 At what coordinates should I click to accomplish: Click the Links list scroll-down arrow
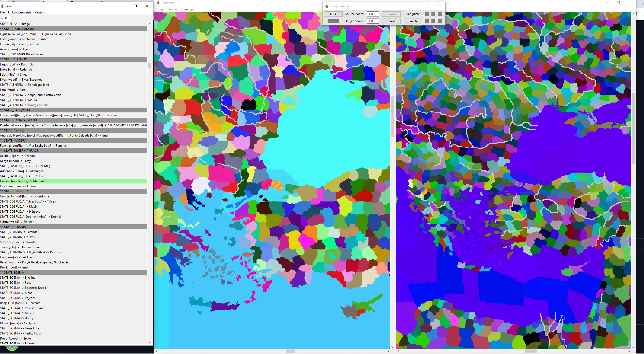point(149,342)
